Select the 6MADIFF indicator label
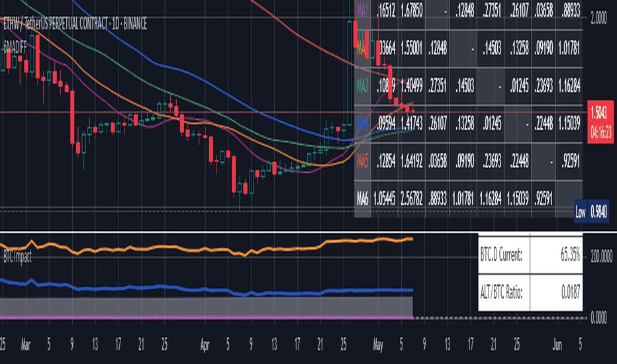 [x=15, y=48]
